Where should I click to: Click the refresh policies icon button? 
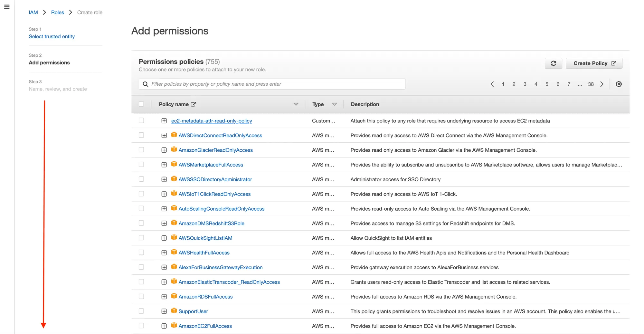click(553, 63)
